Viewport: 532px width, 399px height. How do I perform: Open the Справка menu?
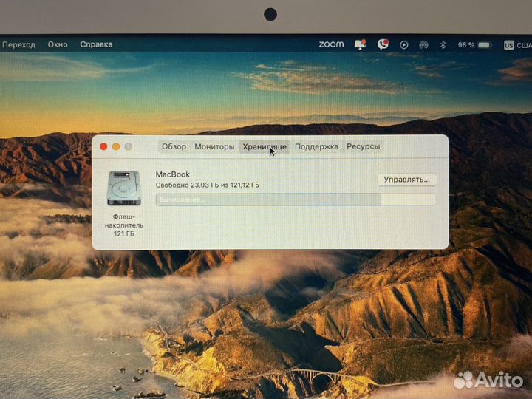(96, 44)
